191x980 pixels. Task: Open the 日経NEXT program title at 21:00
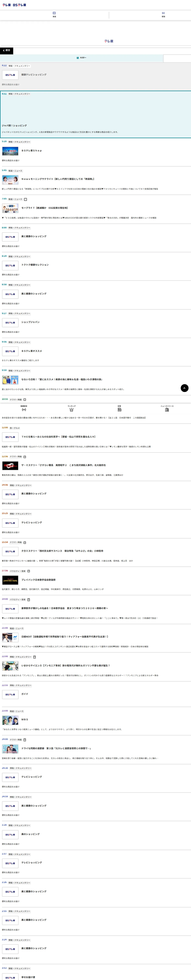click(x=65, y=637)
